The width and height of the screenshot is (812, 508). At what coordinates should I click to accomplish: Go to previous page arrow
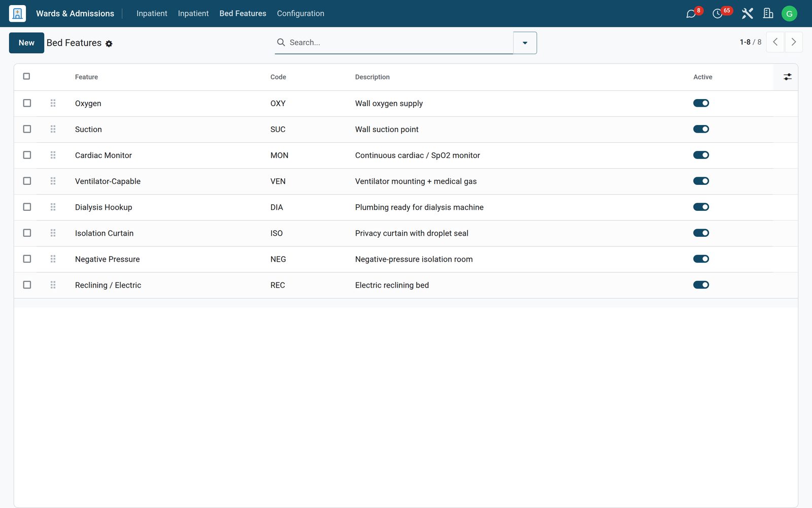775,42
